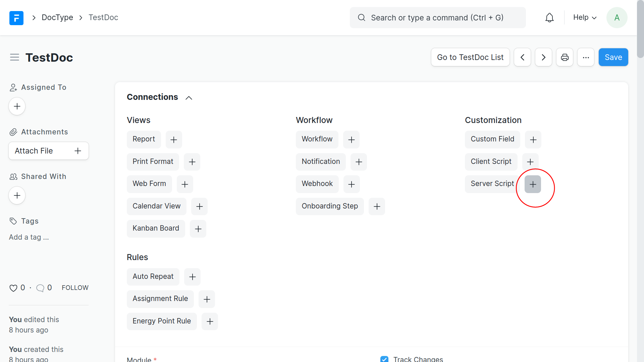The width and height of the screenshot is (644, 362).
Task: Toggle sidebar with hamburger icon
Action: 14,57
